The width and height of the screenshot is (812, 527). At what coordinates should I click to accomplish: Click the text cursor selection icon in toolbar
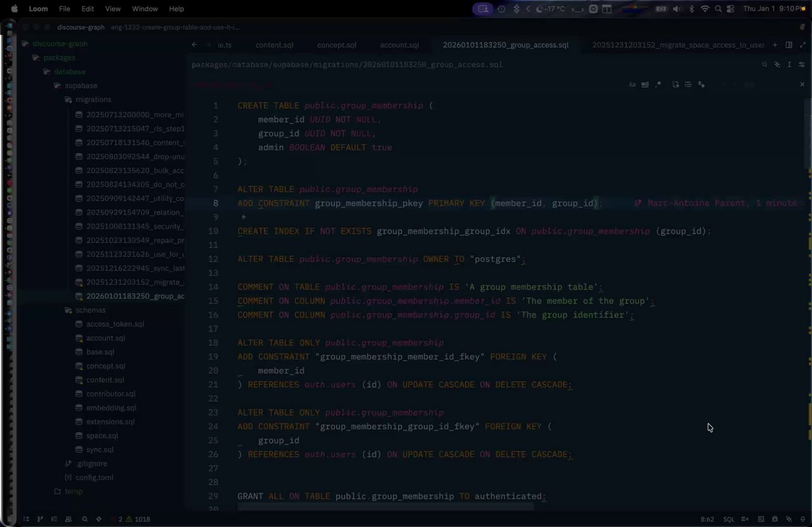click(789, 65)
